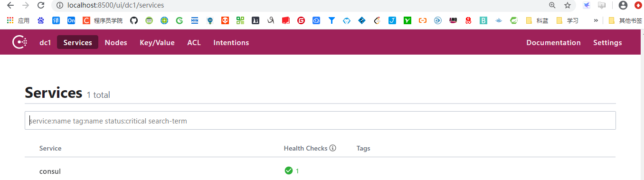The height and width of the screenshot is (180, 644).
Task: Click the browser zoom magnifier icon
Action: [552, 5]
